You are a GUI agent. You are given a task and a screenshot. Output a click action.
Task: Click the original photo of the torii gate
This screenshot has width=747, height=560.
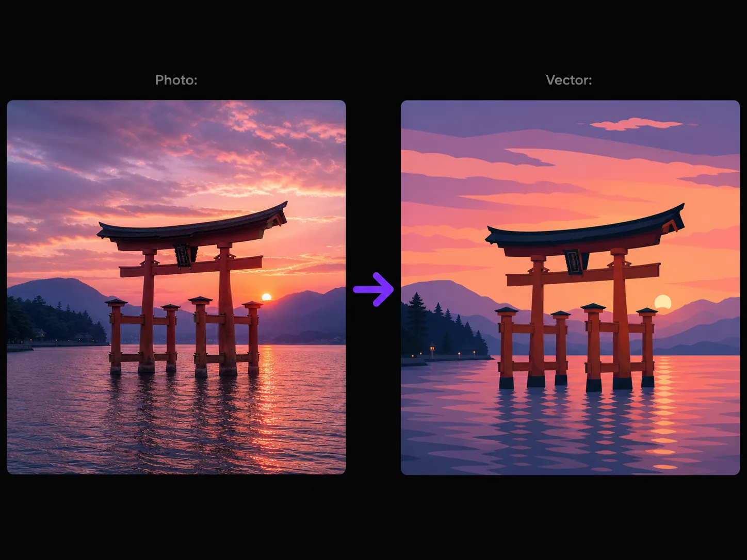tap(176, 287)
